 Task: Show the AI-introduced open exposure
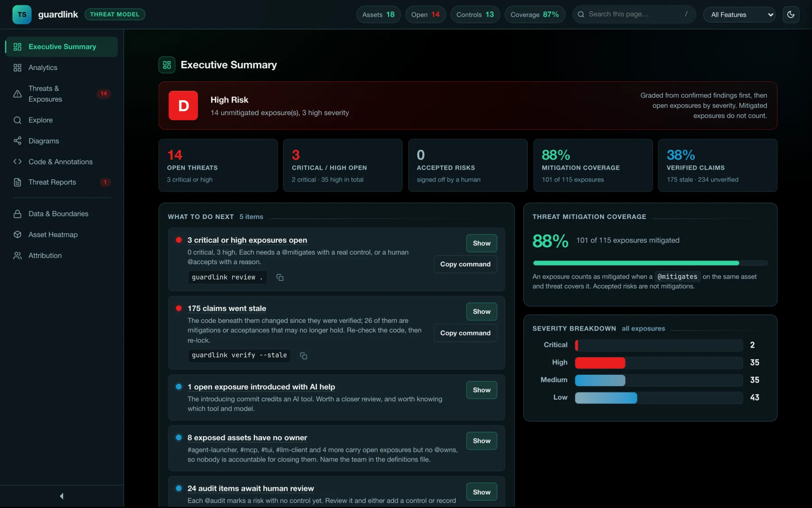[x=482, y=390]
